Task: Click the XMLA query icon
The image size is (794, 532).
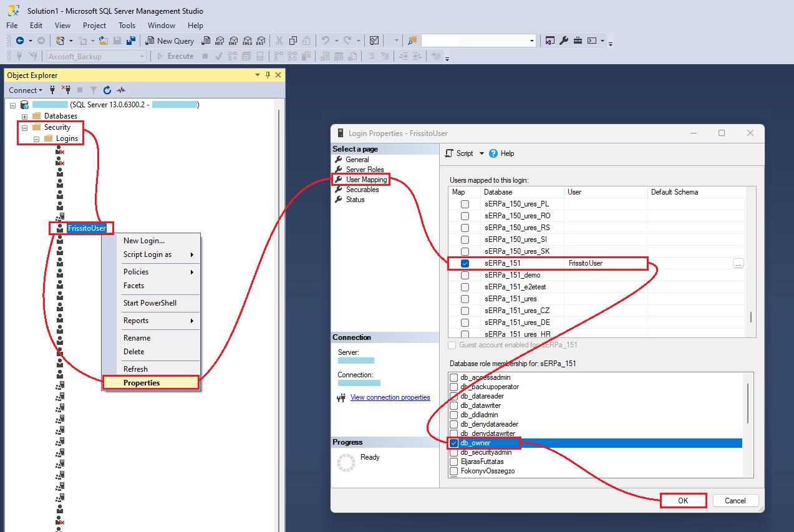Action: (247, 41)
